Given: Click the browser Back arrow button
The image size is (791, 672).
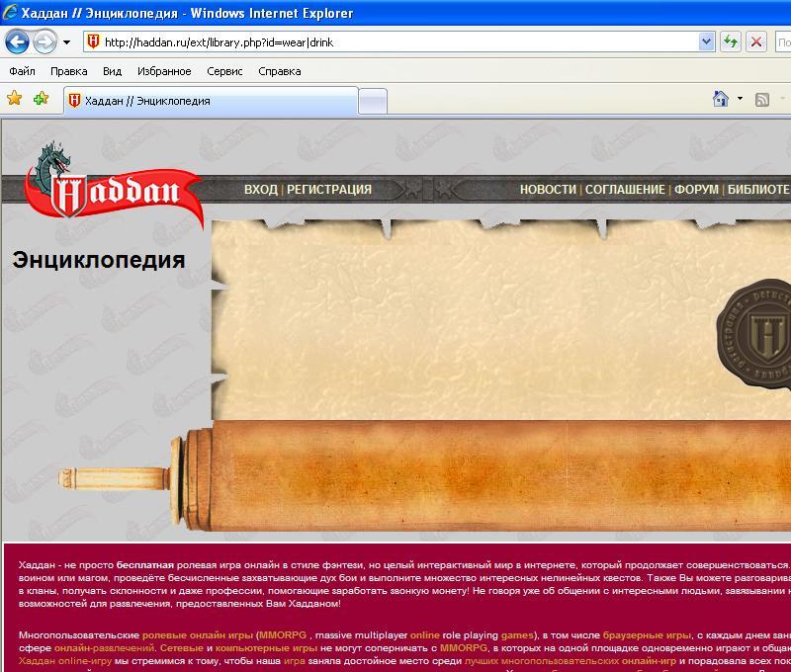Looking at the screenshot, I should click(17, 42).
